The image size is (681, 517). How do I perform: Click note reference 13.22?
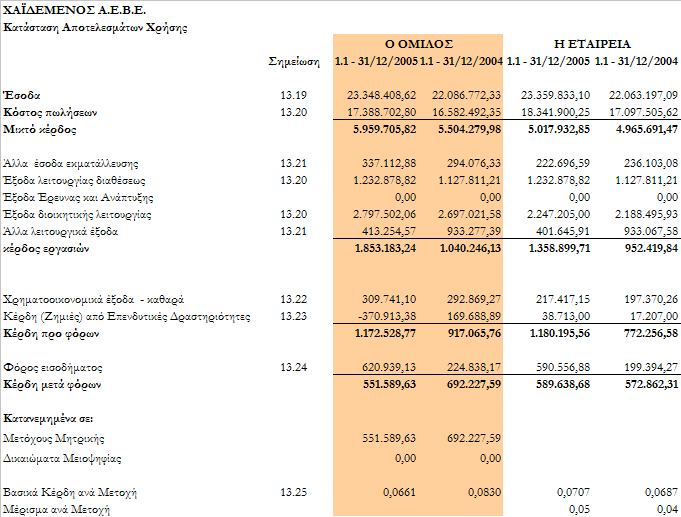(x=294, y=300)
